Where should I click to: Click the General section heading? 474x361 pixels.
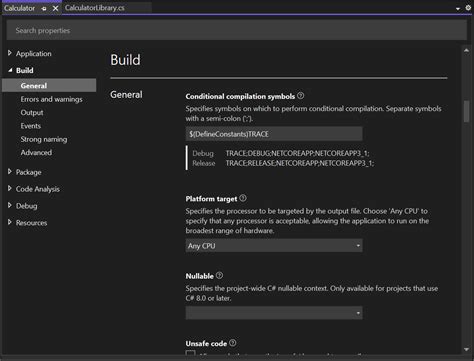126,95
